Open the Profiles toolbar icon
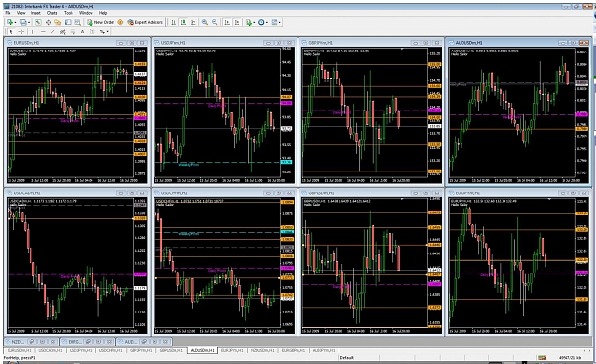The image size is (596, 364). pos(23,23)
